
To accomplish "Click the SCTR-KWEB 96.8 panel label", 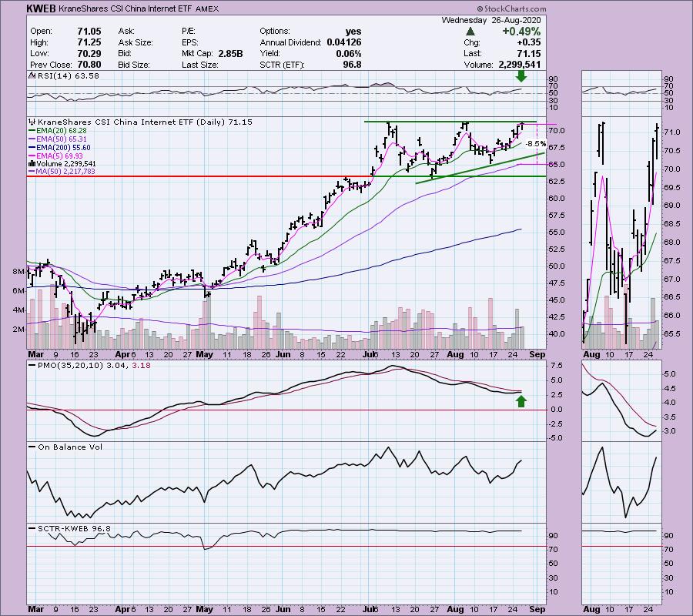I will coord(74,528).
